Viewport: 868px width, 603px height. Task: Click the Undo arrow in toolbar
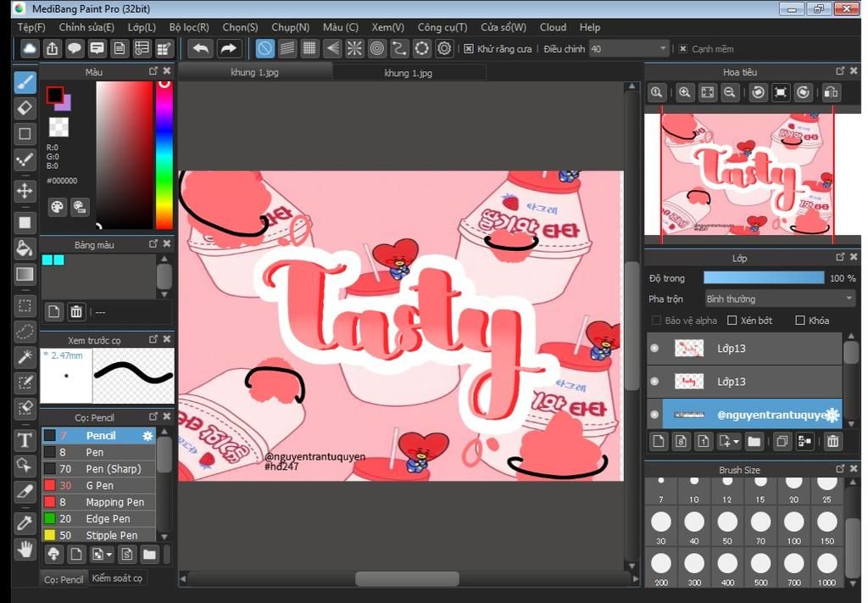coord(200,48)
